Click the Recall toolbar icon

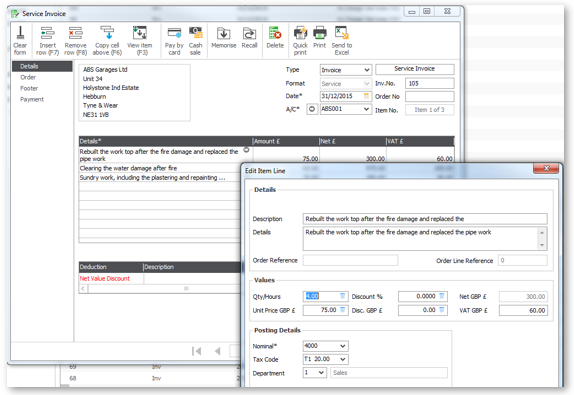[x=250, y=38]
